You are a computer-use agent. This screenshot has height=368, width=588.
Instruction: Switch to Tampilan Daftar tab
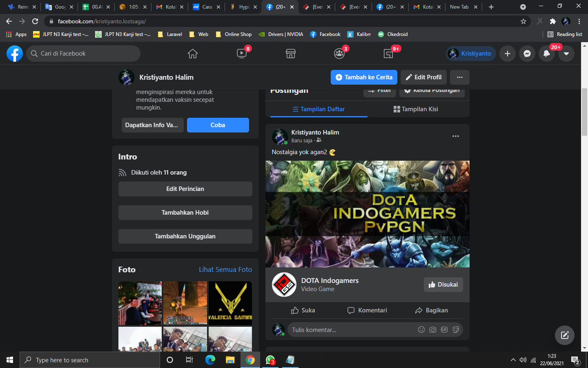pos(319,109)
